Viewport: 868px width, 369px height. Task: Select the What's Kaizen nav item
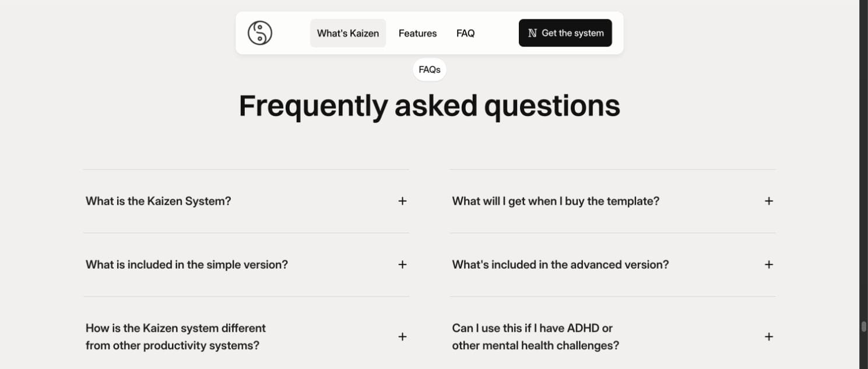tap(348, 33)
